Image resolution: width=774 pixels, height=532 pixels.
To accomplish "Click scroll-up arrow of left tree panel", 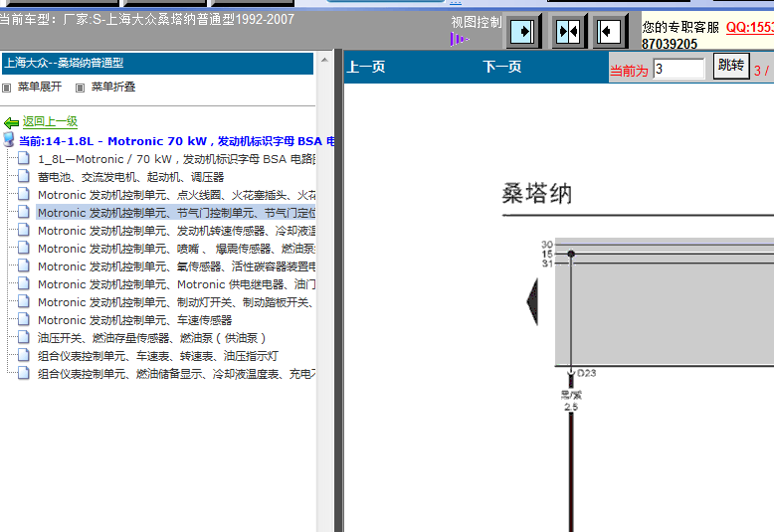I will click(324, 60).
